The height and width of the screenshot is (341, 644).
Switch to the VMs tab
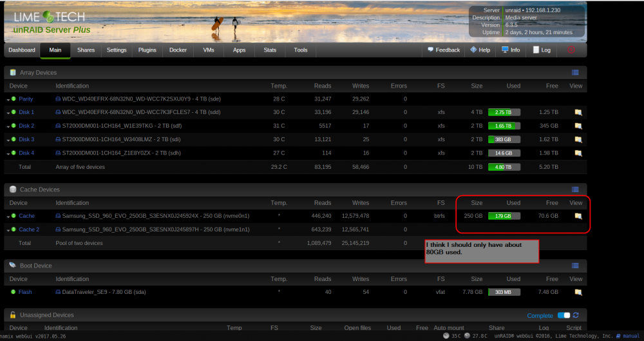click(x=209, y=50)
